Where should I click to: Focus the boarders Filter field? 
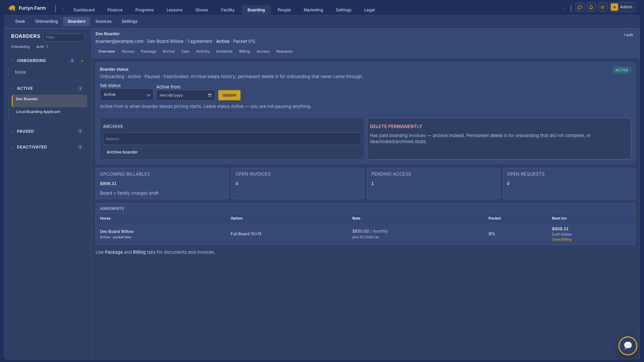[x=64, y=37]
